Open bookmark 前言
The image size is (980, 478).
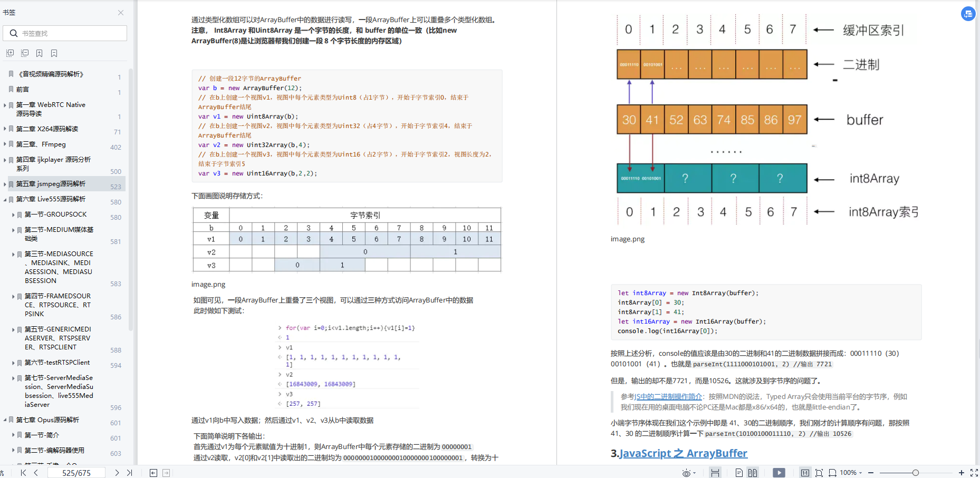coord(23,90)
